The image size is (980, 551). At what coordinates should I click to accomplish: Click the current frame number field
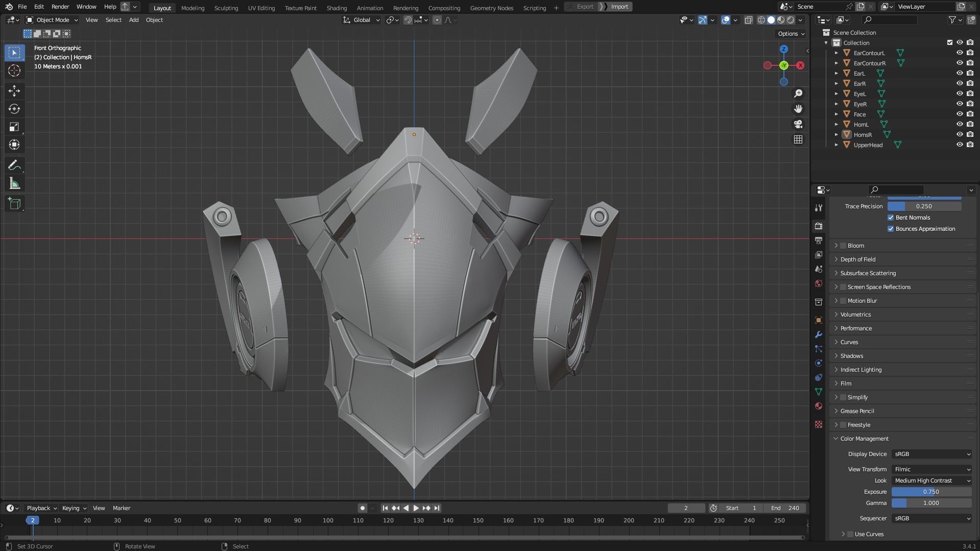click(x=686, y=508)
